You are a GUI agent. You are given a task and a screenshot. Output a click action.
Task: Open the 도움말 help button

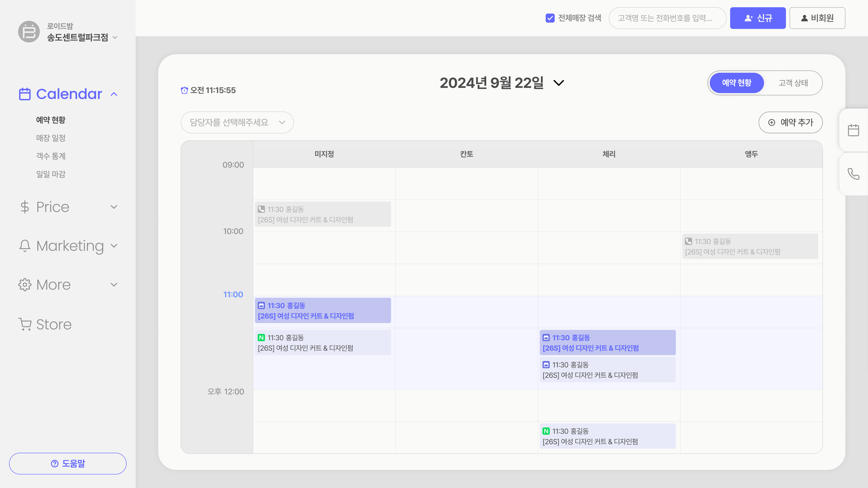(x=68, y=463)
